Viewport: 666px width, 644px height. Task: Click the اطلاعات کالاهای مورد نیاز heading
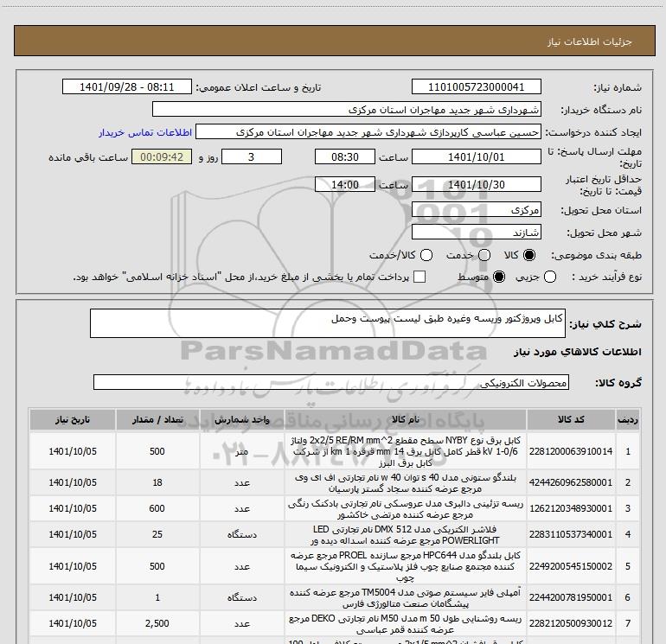pos(577,352)
